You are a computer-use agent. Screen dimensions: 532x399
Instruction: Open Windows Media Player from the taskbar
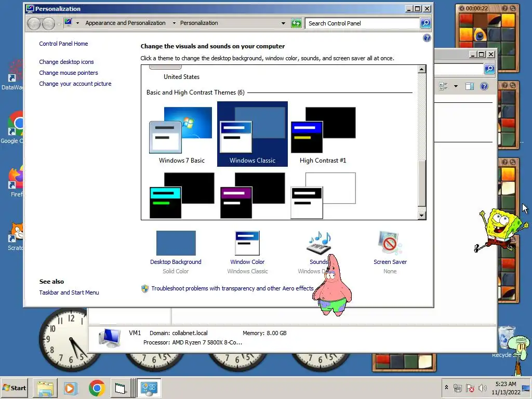click(x=71, y=388)
